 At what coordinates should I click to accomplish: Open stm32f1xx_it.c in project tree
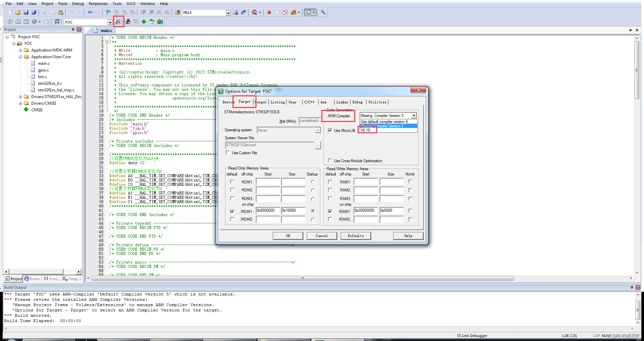click(50, 83)
